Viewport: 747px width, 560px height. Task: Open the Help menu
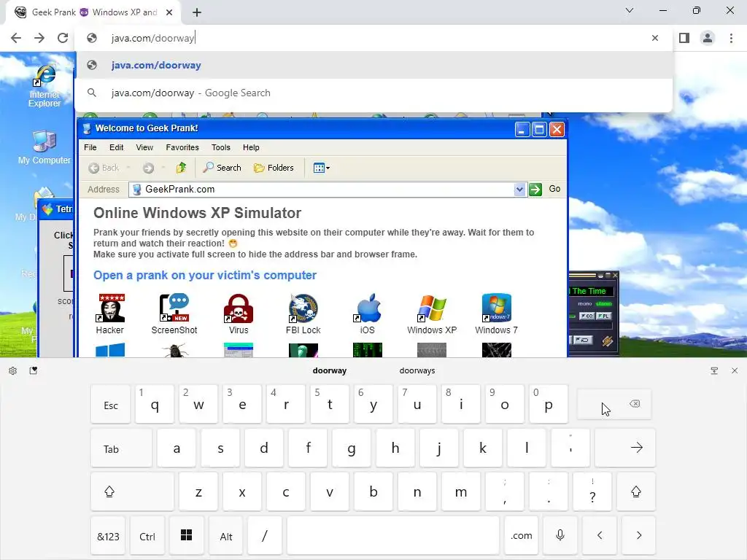[x=251, y=147]
